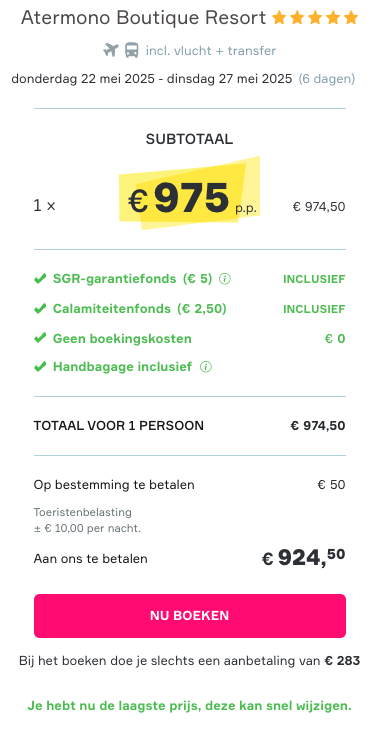Click the first gold star rating icon
Screen dimensions: 387x730
click(x=279, y=18)
